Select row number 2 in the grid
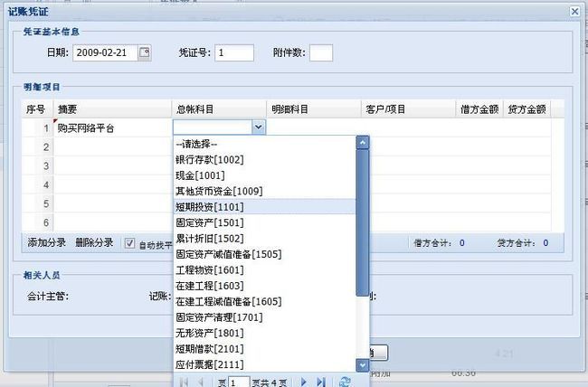This screenshot has width=588, height=387. (x=37, y=147)
